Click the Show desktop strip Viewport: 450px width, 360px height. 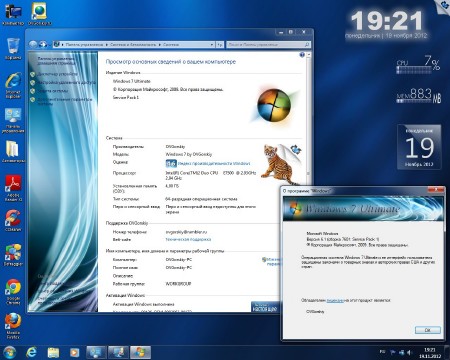[447, 352]
